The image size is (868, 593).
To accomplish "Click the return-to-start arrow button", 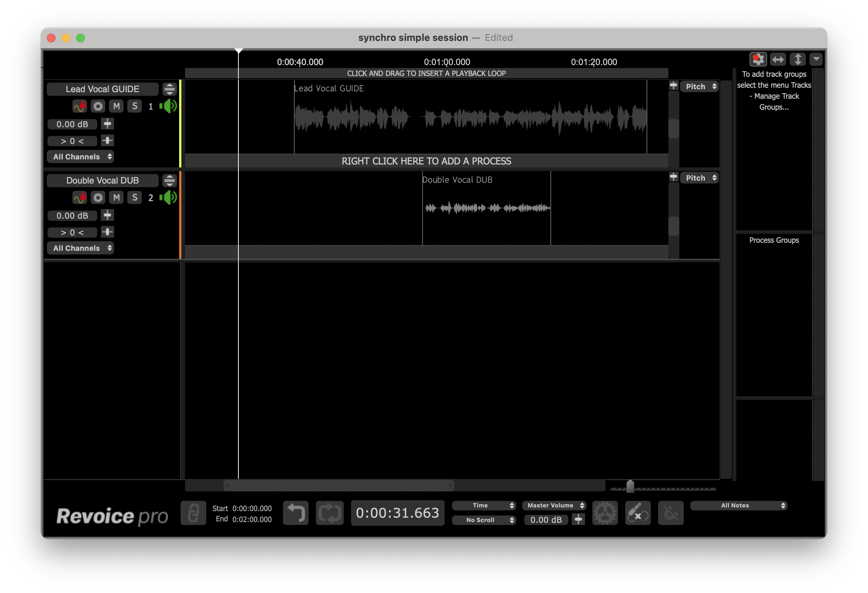I will [x=295, y=513].
